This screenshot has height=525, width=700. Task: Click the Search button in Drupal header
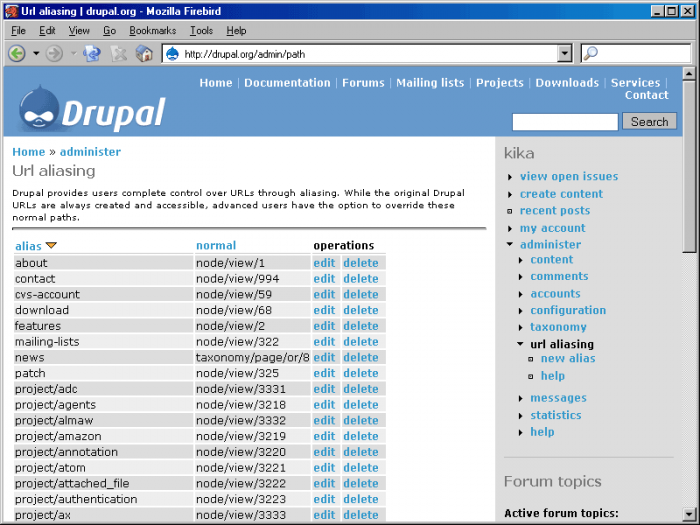pyautogui.click(x=650, y=121)
